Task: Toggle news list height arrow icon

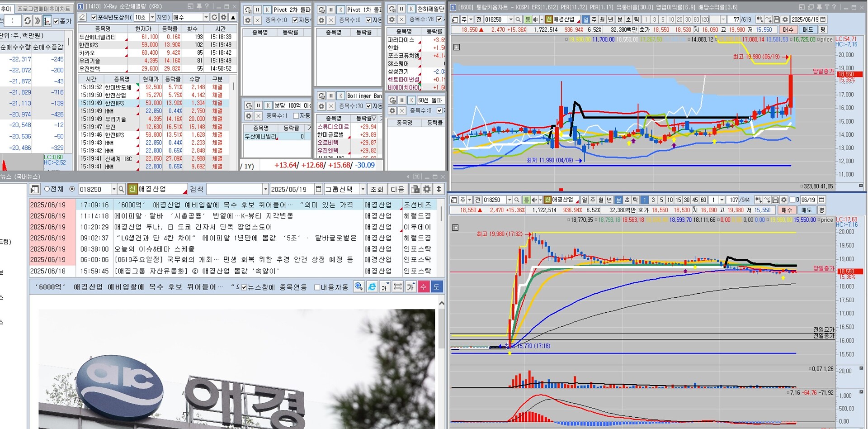Action: coord(439,189)
